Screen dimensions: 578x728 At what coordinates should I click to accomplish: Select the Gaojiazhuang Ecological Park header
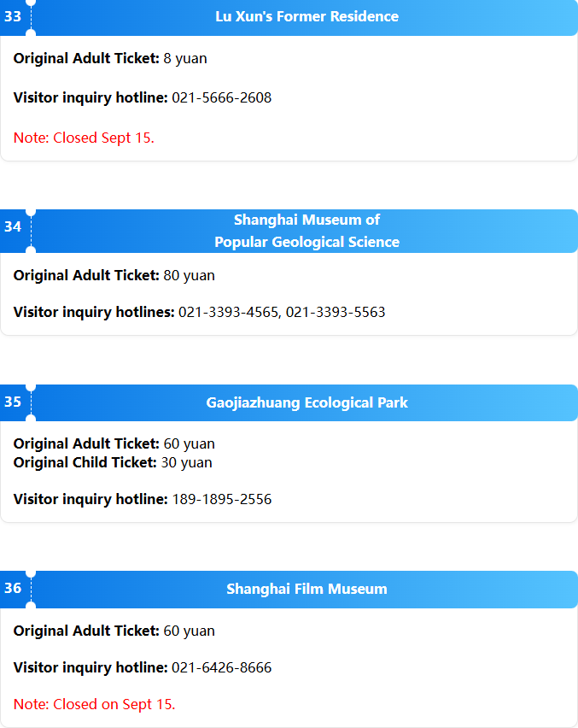point(307,402)
